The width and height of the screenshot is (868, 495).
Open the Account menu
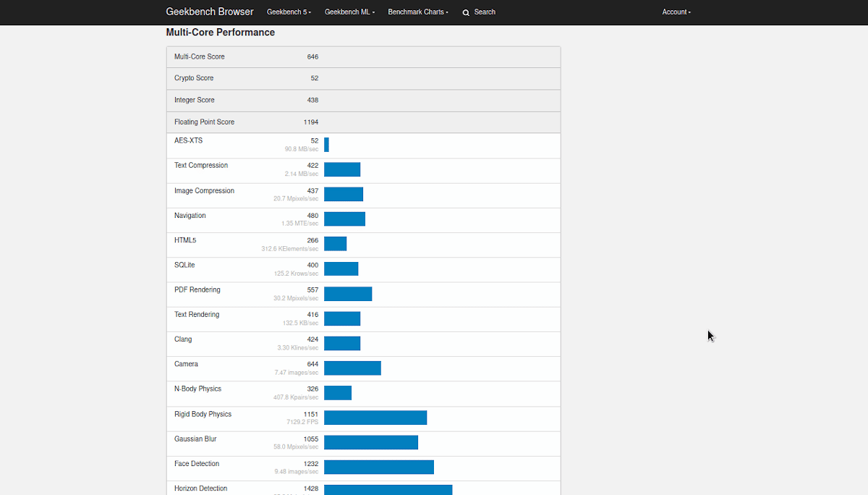point(676,12)
